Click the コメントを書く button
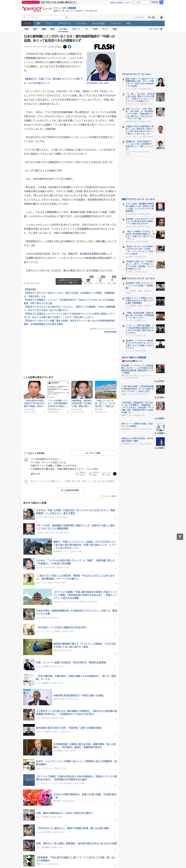Viewport: 186px width, 868px height. tap(93, 453)
